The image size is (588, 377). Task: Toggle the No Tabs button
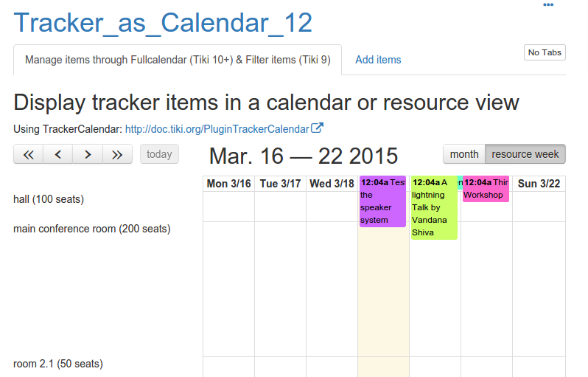click(545, 52)
